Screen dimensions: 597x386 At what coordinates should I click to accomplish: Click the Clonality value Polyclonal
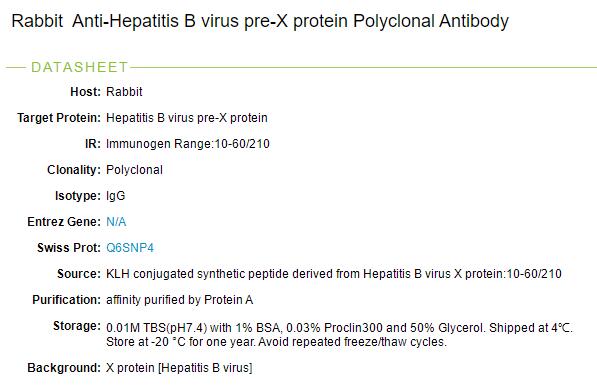point(134,170)
